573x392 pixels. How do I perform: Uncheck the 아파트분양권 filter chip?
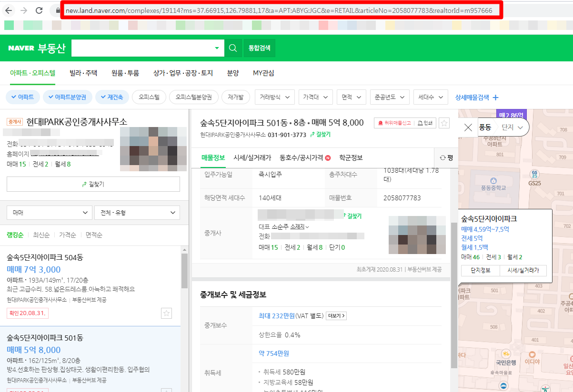[68, 97]
